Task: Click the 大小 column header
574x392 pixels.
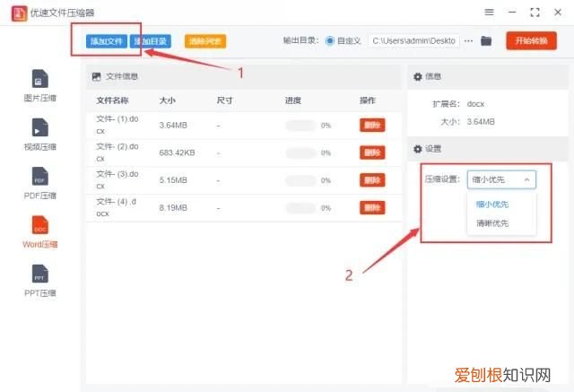Action: pyautogui.click(x=168, y=100)
